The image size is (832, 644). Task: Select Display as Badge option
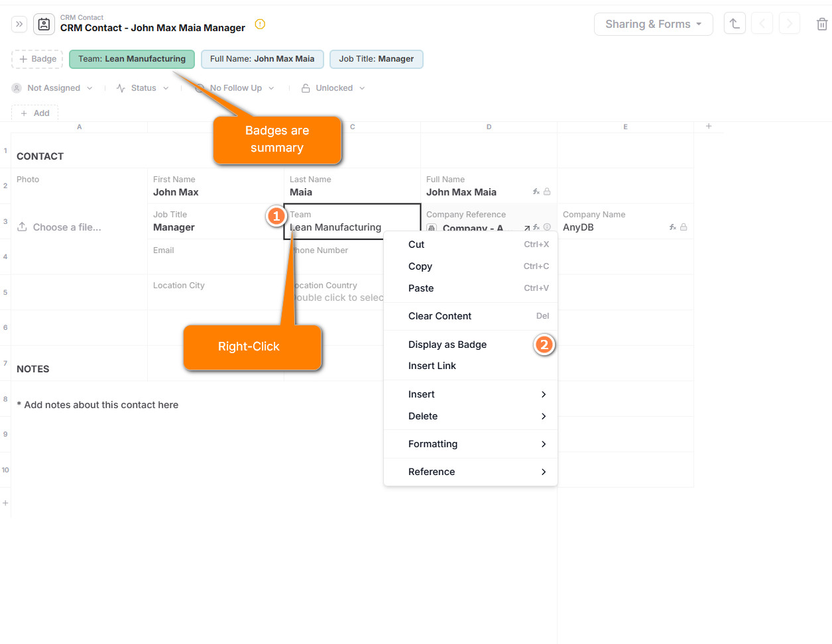click(471, 345)
